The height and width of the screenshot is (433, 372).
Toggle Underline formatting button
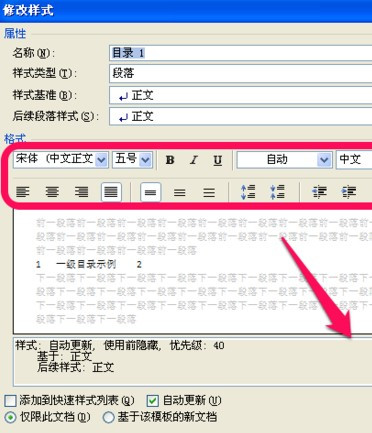[218, 160]
